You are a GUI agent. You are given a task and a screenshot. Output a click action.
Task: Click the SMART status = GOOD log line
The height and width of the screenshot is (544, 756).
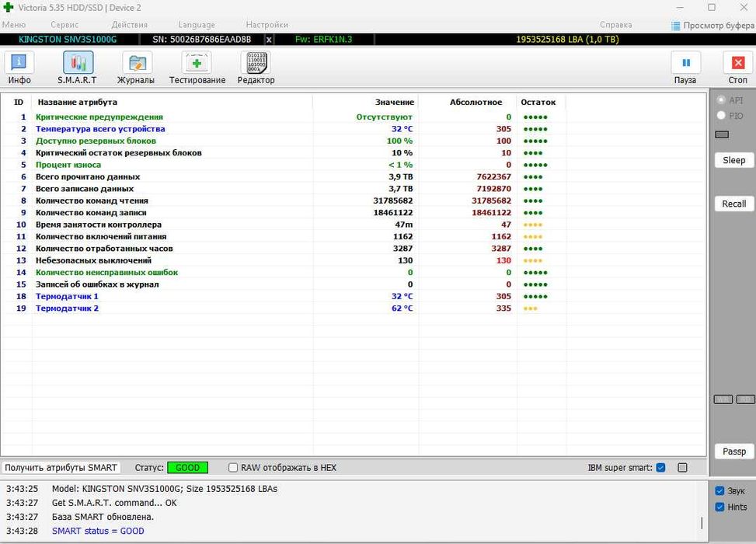(x=98, y=531)
